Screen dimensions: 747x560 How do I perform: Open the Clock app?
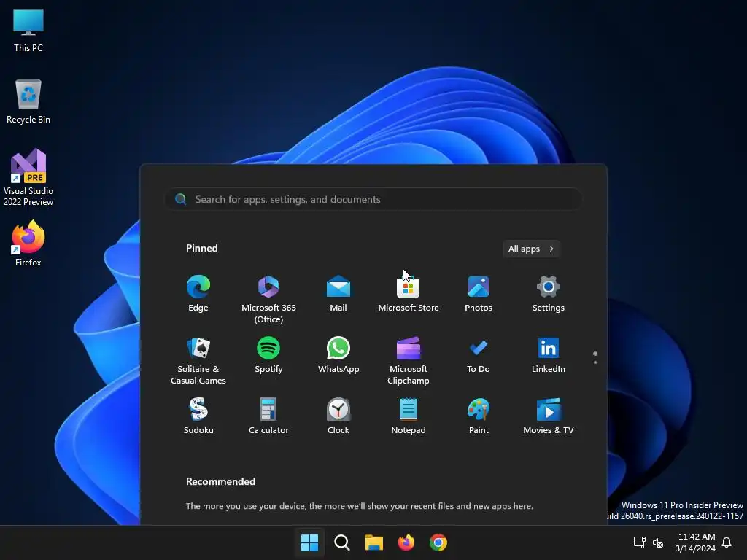(338, 416)
